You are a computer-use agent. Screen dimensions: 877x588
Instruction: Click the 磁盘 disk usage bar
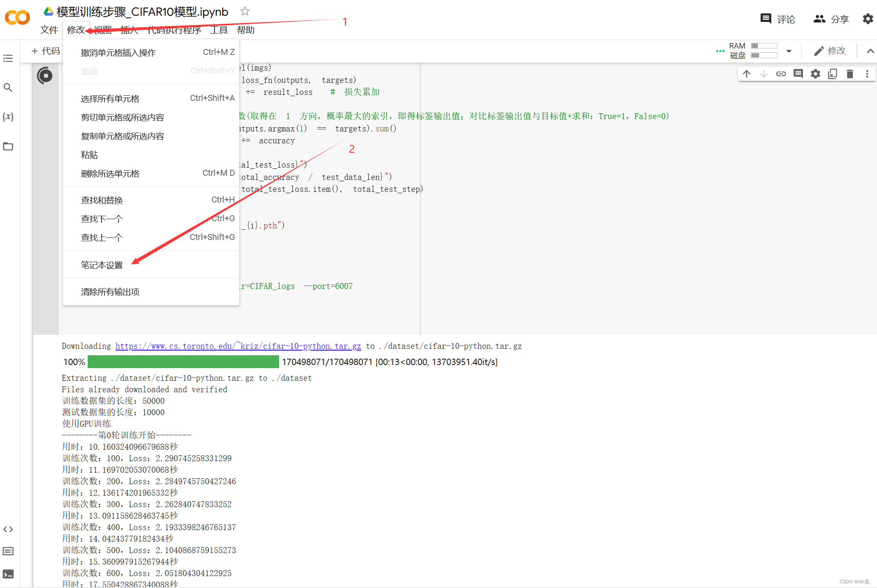pyautogui.click(x=764, y=55)
